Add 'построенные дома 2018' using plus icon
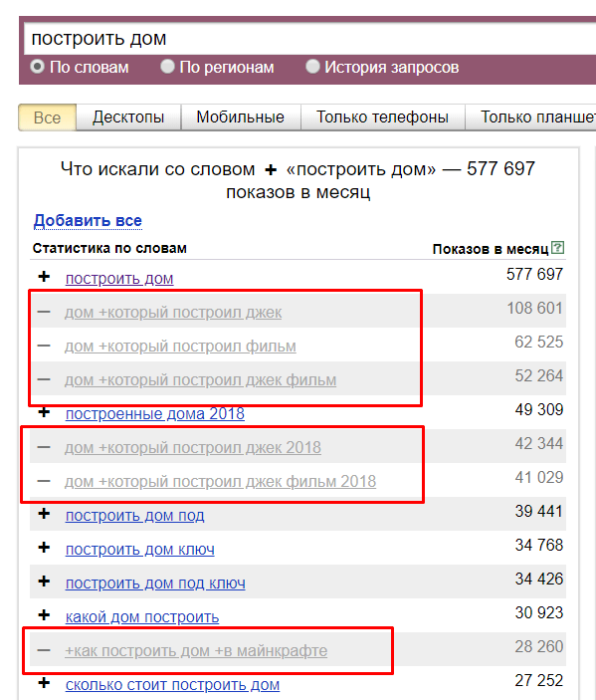The width and height of the screenshot is (596, 700). 44,412
